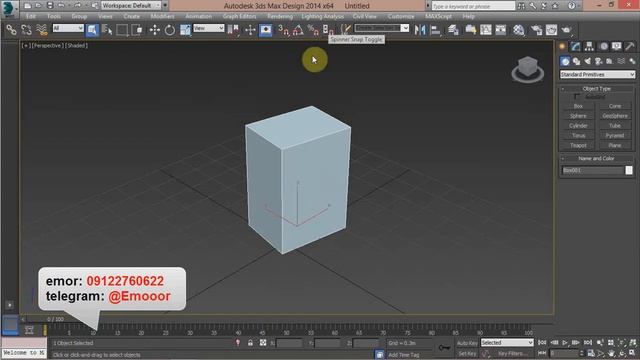
Task: Select the Lights category icon
Action: point(587,61)
